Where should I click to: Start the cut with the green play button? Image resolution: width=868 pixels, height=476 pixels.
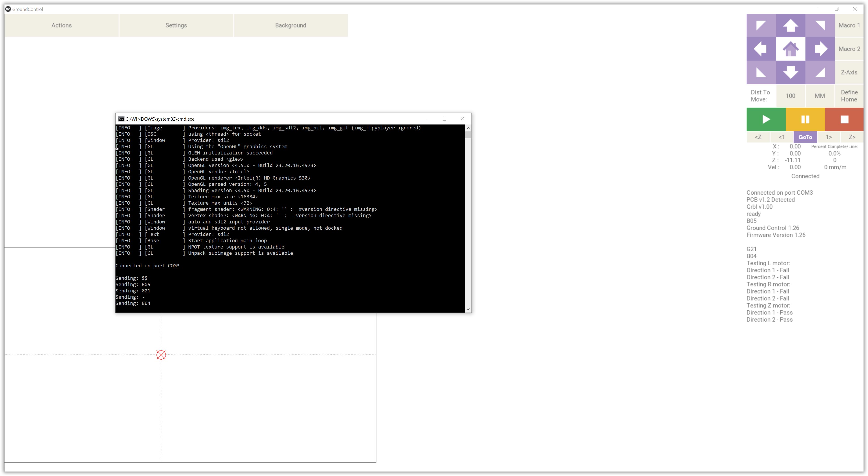coord(765,119)
